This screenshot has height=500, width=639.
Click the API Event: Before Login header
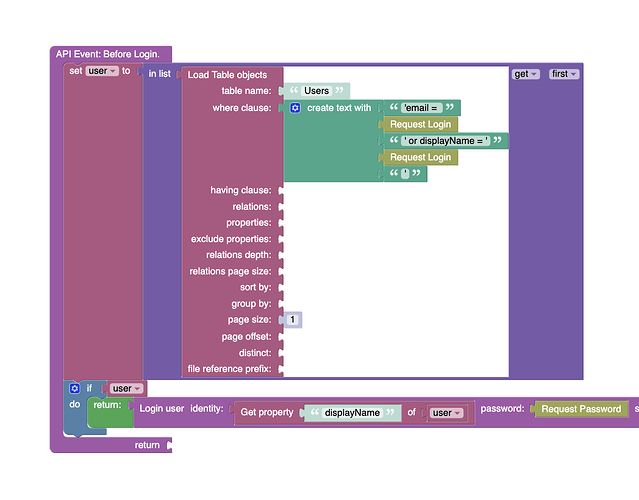(113, 54)
